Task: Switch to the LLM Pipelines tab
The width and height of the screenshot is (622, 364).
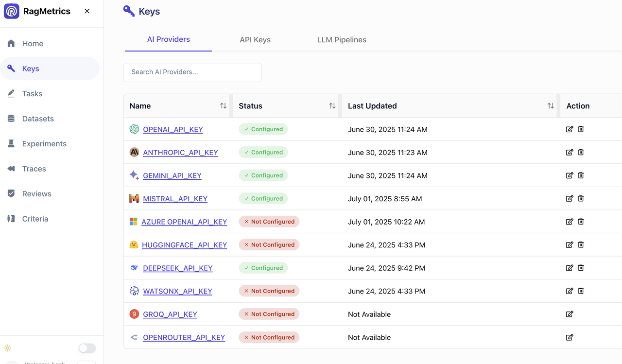Action: point(342,40)
